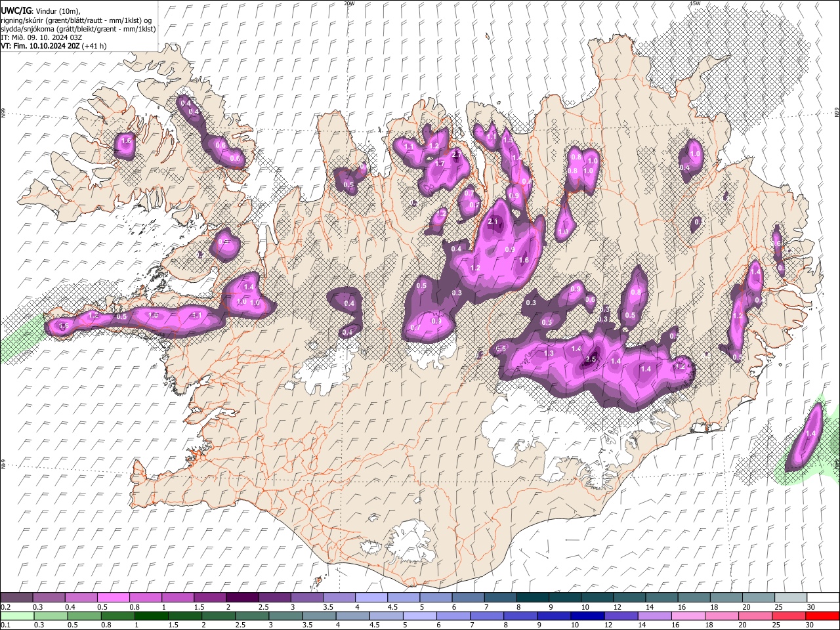Click the '(+41 h)' forecast offset text

click(94, 46)
